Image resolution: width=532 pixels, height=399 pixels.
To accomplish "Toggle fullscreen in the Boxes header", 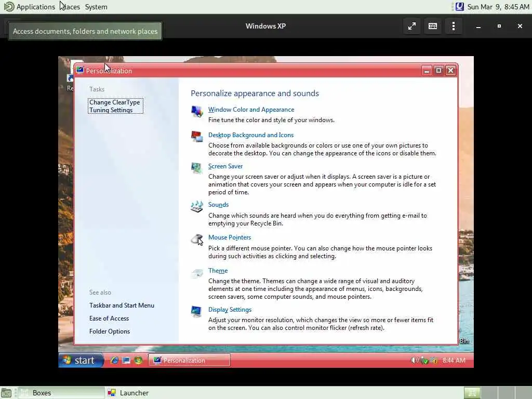I will pyautogui.click(x=412, y=26).
